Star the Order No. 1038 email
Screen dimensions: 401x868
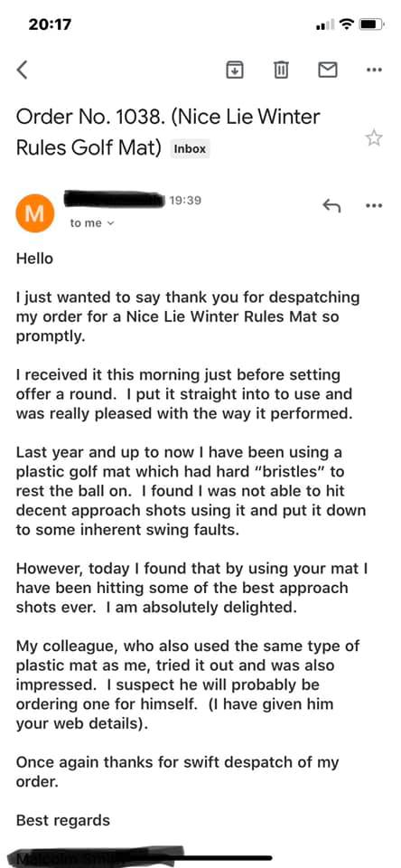pos(375,137)
